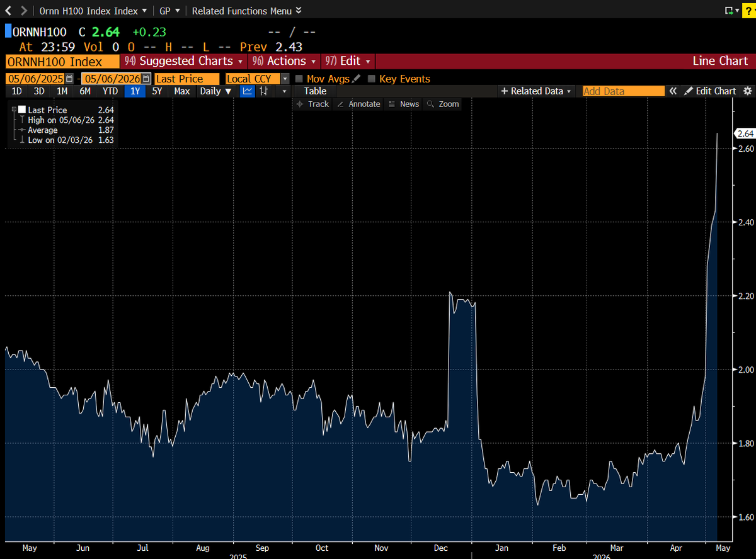Open the GP function dropdown

169,11
